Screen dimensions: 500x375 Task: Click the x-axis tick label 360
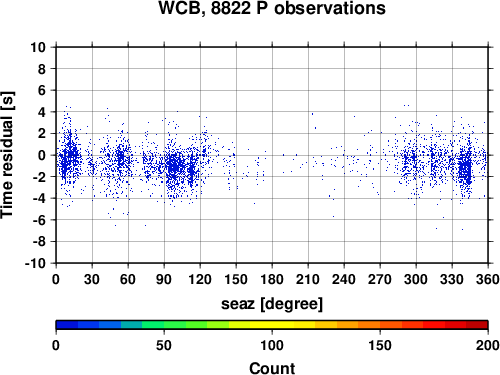pyautogui.click(x=488, y=279)
